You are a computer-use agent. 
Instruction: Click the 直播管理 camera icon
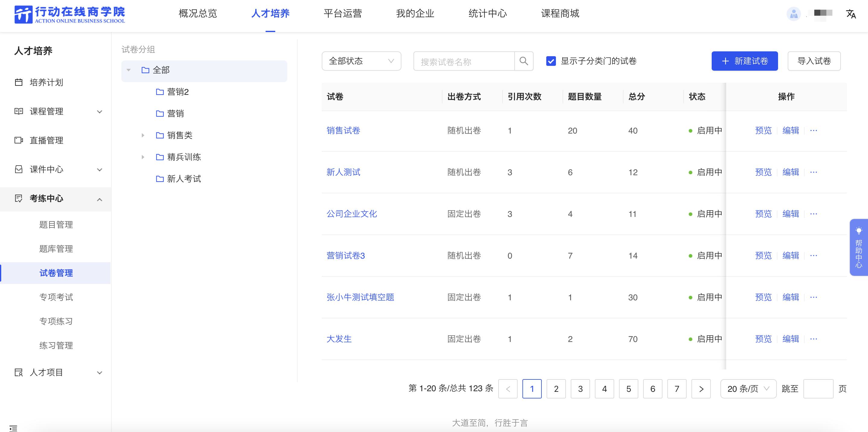(19, 140)
